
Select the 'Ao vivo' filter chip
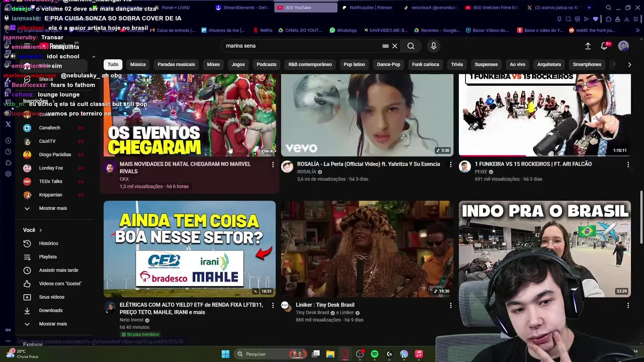point(517,64)
